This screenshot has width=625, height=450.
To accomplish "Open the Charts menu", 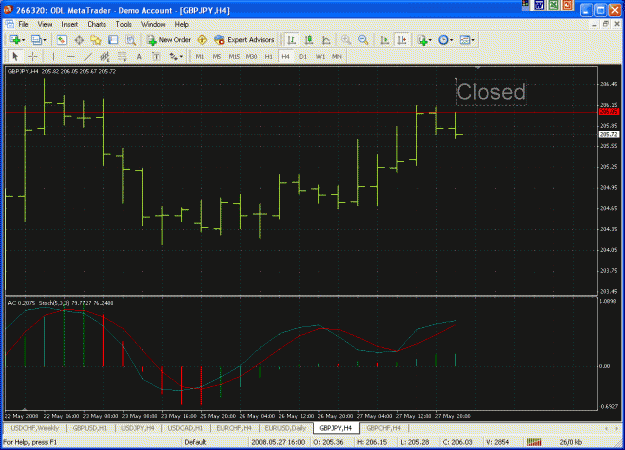I will 96,25.
